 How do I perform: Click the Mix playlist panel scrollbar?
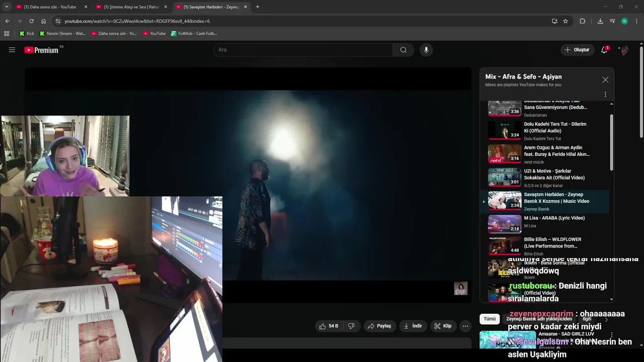point(612,142)
